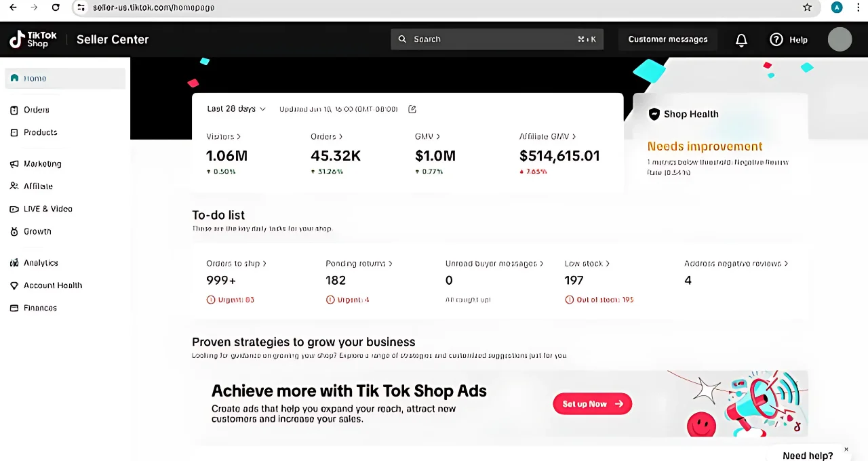Open Low stock details
868x461 pixels.
point(587,263)
